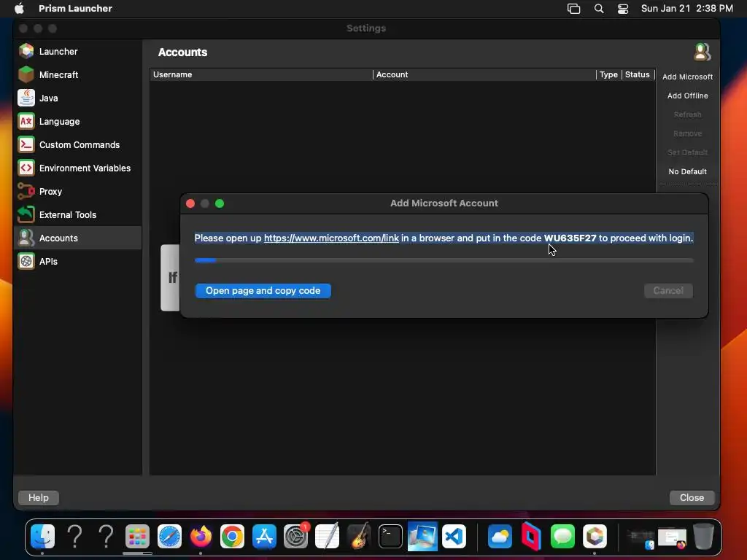Screen dimensions: 747x560
Task: Click the code WU635F27 text
Action: pyautogui.click(x=570, y=238)
